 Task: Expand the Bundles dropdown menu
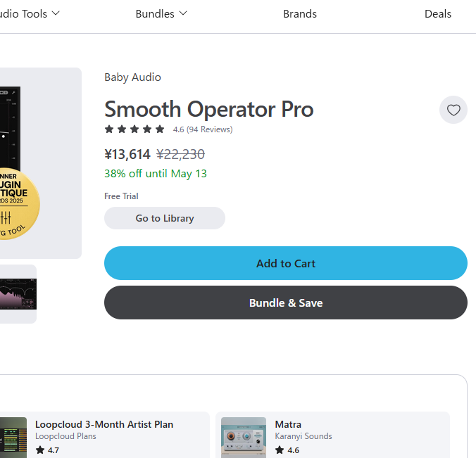pyautogui.click(x=161, y=14)
